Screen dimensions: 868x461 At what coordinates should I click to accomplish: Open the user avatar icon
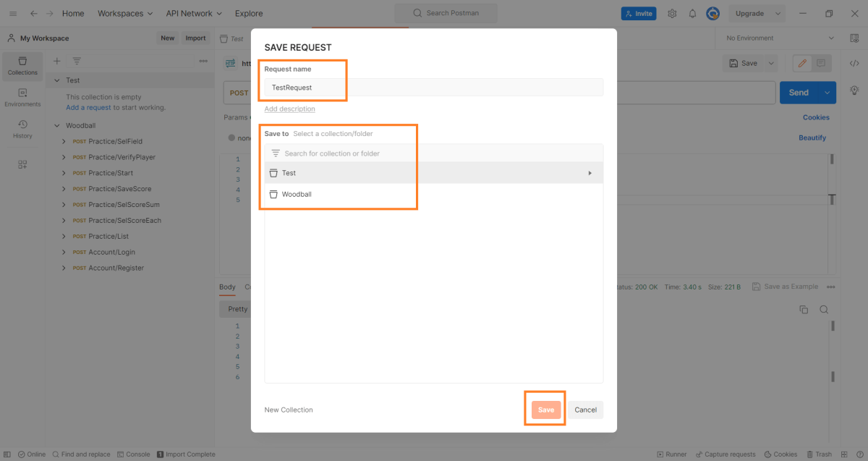[x=712, y=13]
